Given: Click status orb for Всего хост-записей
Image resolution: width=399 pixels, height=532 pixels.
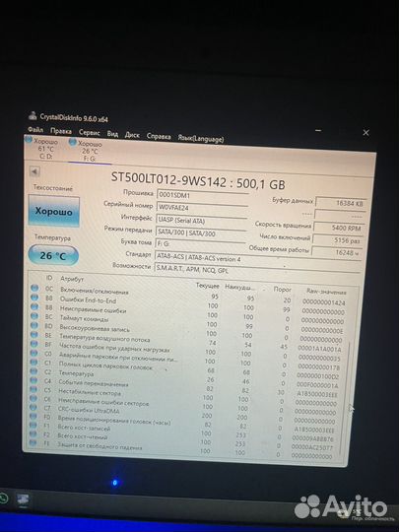Looking at the screenshot, I should point(33,425).
